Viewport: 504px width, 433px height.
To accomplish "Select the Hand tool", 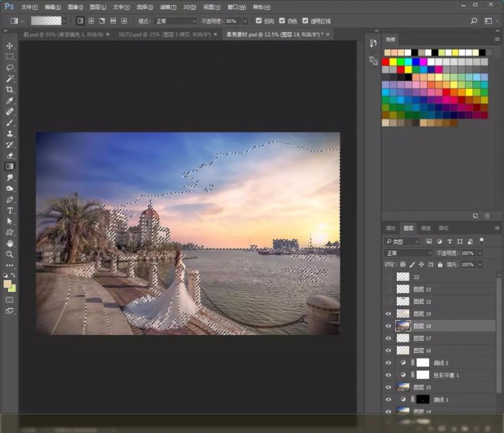I will point(9,244).
